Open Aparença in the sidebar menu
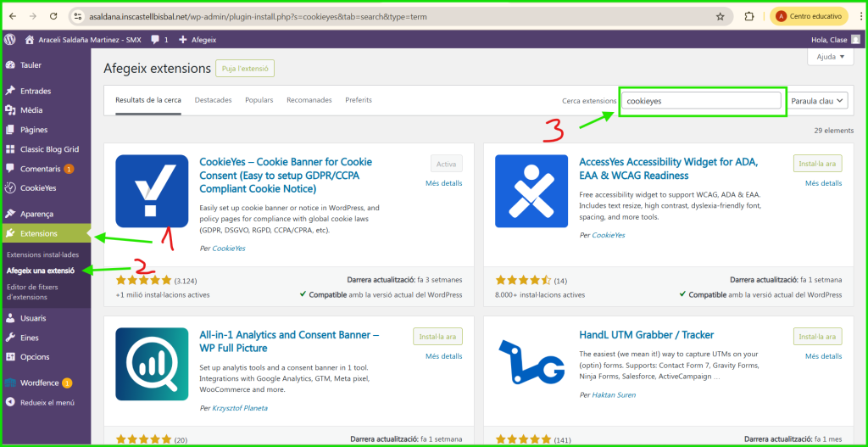The width and height of the screenshot is (868, 447). (36, 214)
